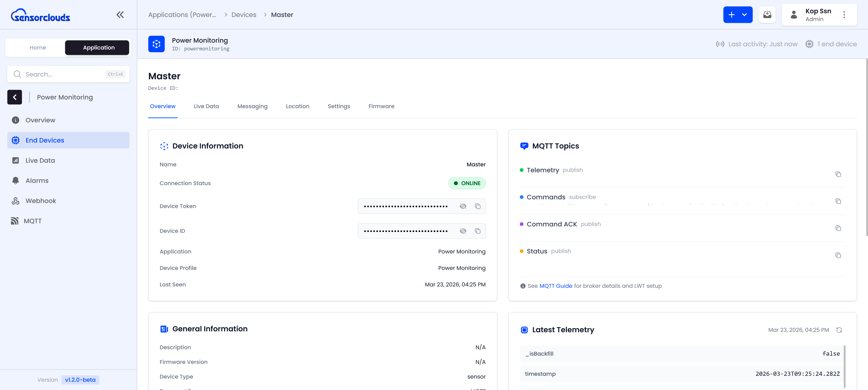Copy the Device Token value

[x=477, y=206]
